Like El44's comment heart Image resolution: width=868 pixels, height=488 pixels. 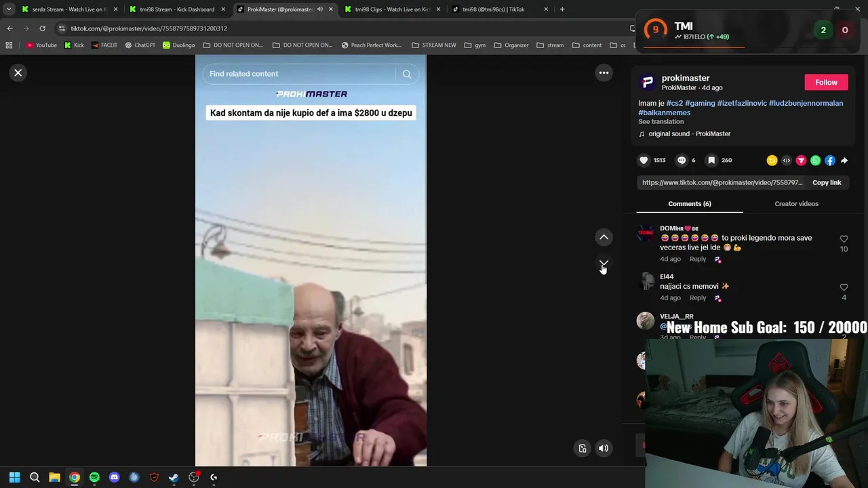844,287
